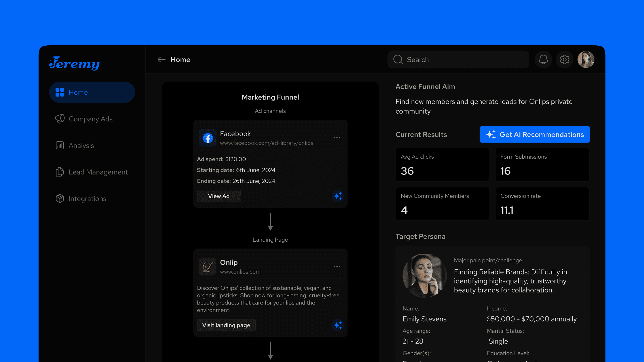Click the Onlip logo thumbnail

[208, 267]
